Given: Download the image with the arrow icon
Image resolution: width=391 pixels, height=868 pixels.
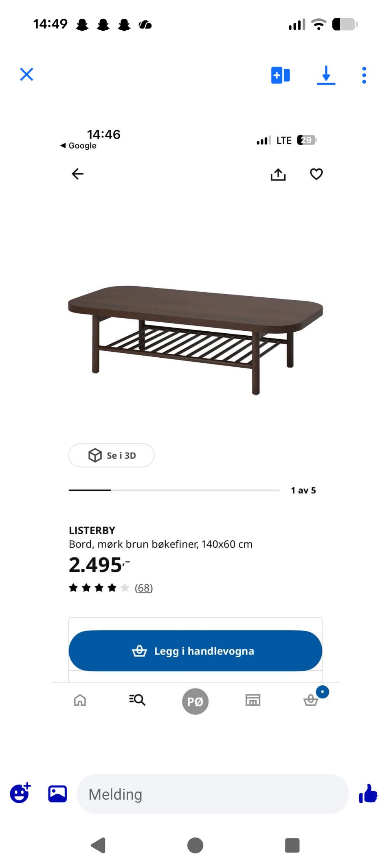Looking at the screenshot, I should [x=326, y=75].
